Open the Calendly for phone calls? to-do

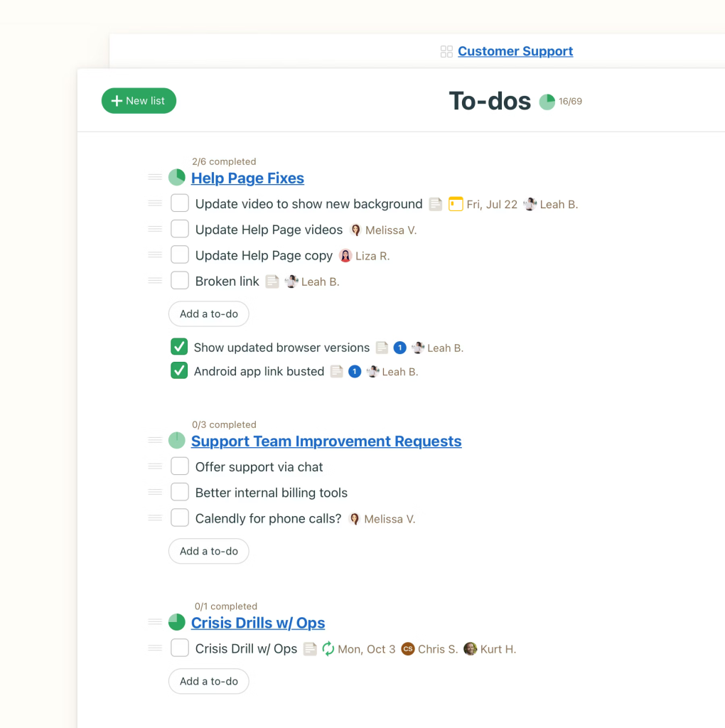268,519
